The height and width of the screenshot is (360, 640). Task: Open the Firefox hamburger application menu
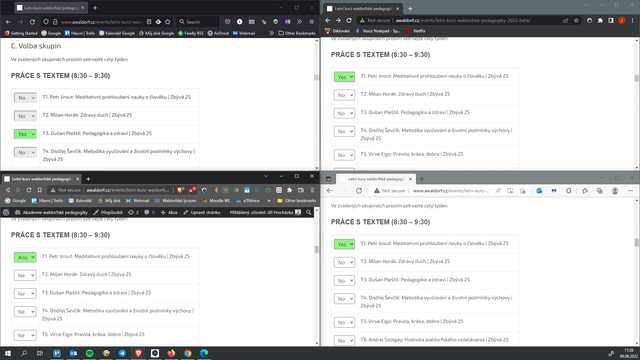pyautogui.click(x=311, y=22)
